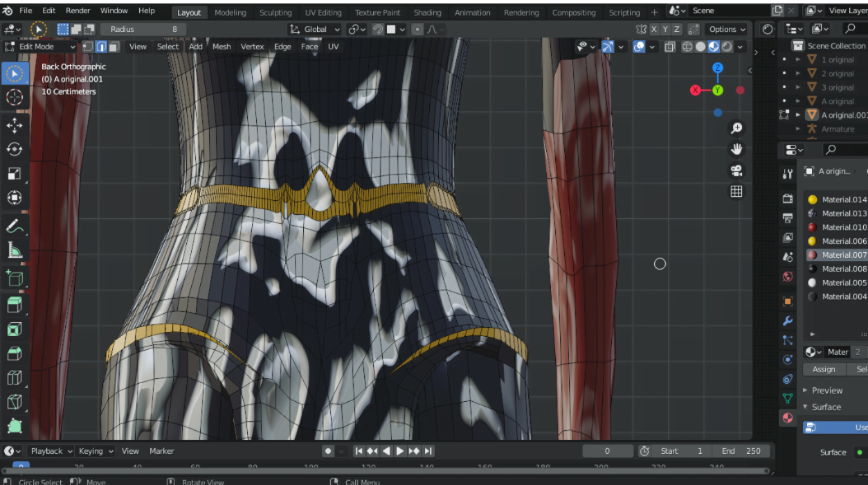Select the Knife tool
868x485 pixels.
tap(15, 402)
